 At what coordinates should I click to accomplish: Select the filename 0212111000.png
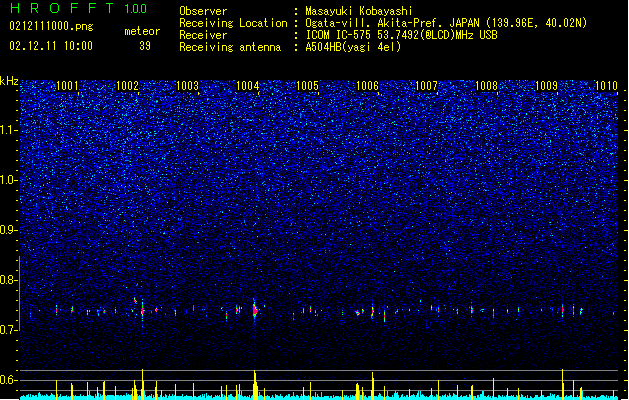tap(51, 26)
